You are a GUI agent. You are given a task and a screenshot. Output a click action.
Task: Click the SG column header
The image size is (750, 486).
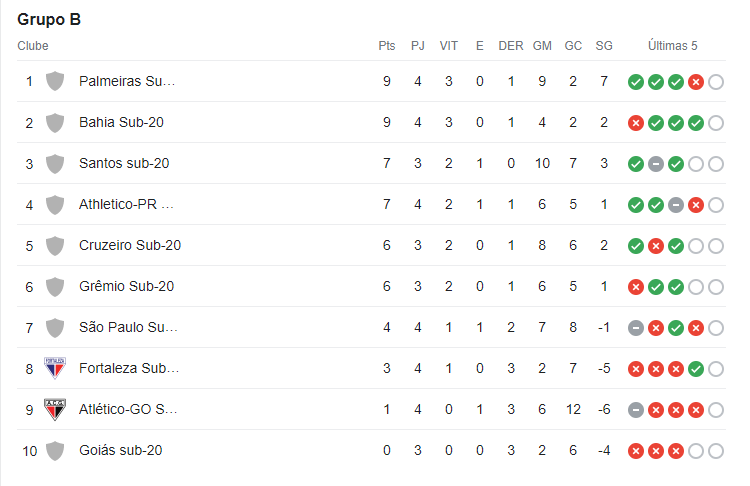(604, 46)
